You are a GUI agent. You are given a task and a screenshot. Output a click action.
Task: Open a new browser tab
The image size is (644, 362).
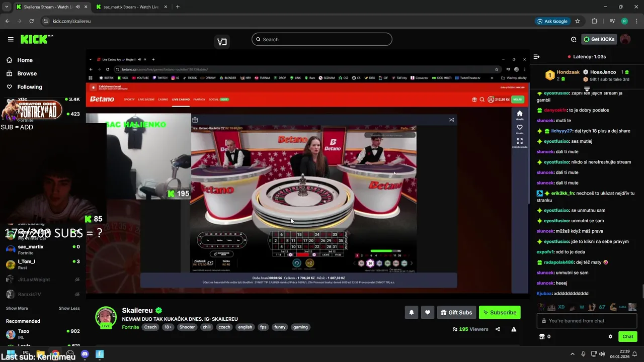coord(178,7)
